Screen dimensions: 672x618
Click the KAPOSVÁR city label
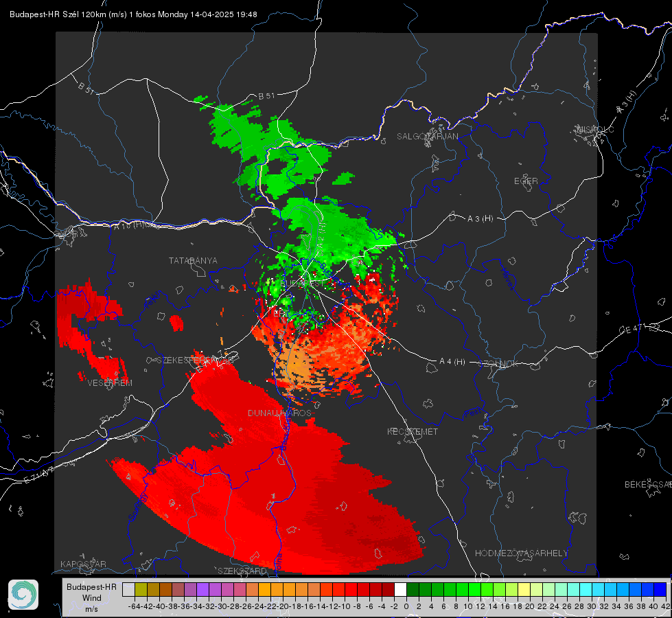tap(83, 564)
